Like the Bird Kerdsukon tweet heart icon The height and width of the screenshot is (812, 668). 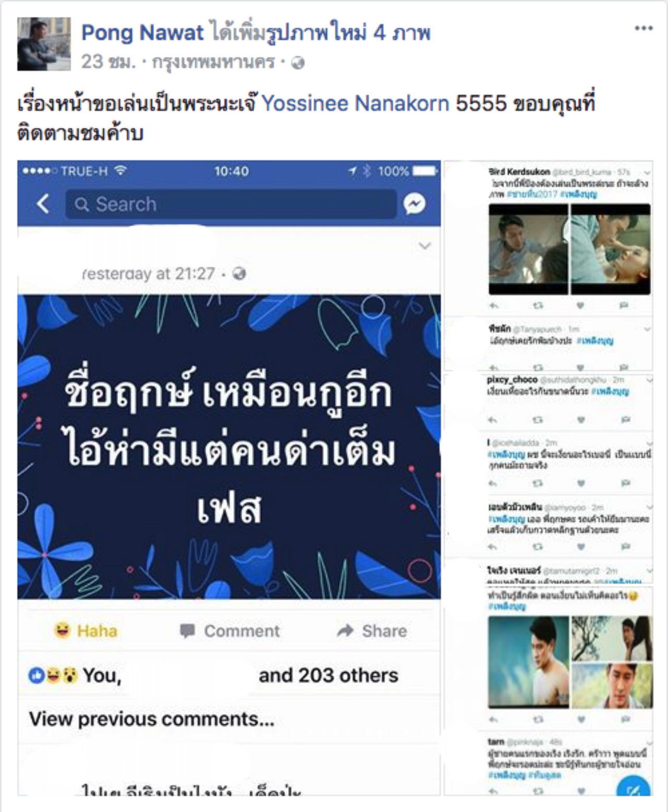pos(580,305)
